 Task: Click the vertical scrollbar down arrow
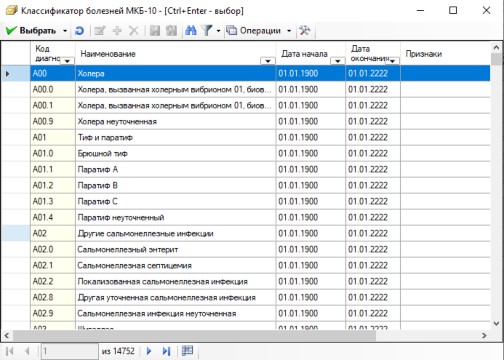496,323
